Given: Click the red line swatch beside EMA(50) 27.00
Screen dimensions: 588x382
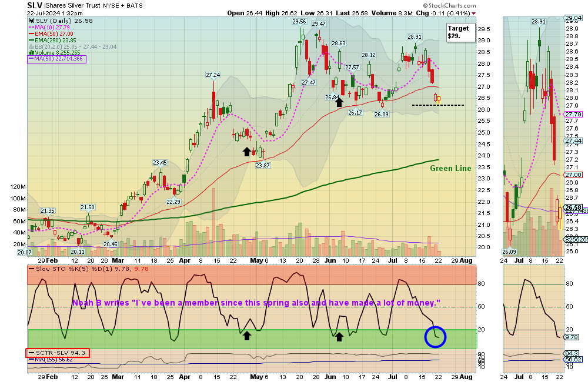Looking at the screenshot, I should tap(32, 33).
